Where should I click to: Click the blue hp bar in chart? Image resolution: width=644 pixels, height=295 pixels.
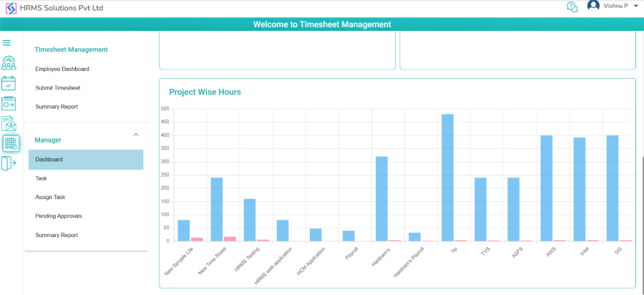(x=447, y=178)
